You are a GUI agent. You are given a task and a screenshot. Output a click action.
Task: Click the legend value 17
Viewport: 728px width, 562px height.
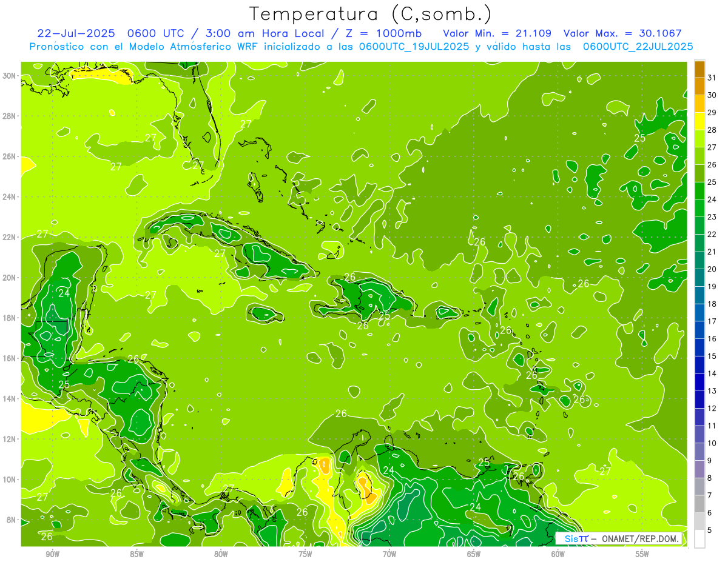pyautogui.click(x=712, y=321)
